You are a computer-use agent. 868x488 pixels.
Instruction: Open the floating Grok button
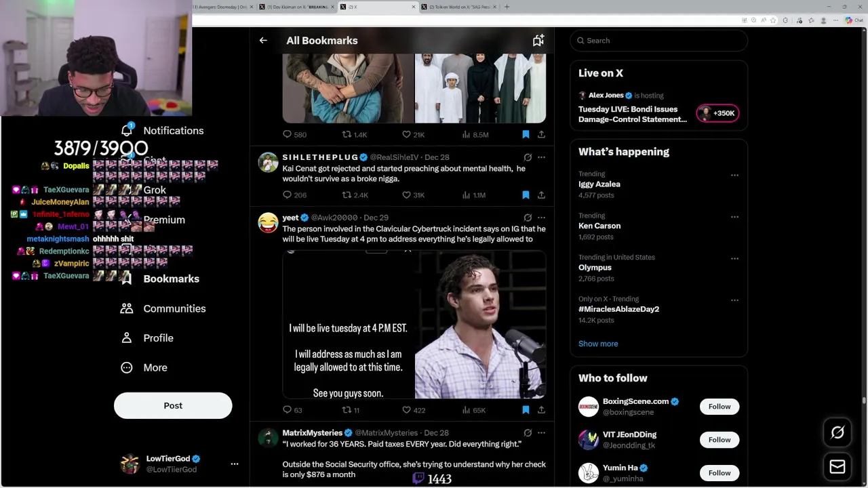(x=837, y=432)
